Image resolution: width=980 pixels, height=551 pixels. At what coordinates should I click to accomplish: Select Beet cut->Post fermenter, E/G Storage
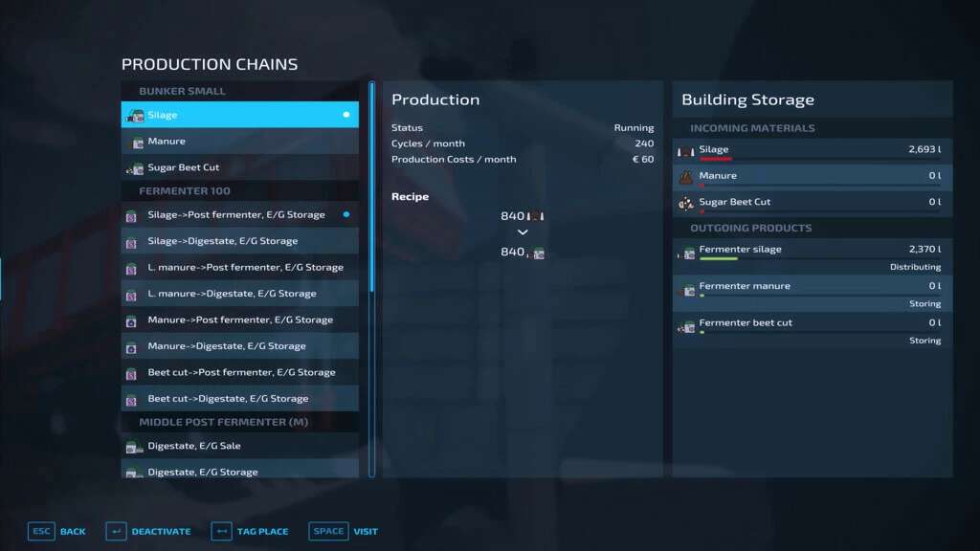pyautogui.click(x=241, y=372)
